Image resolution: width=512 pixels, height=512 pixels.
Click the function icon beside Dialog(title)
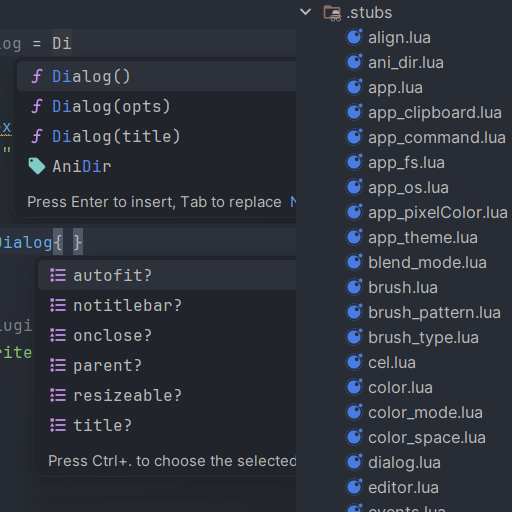click(37, 136)
